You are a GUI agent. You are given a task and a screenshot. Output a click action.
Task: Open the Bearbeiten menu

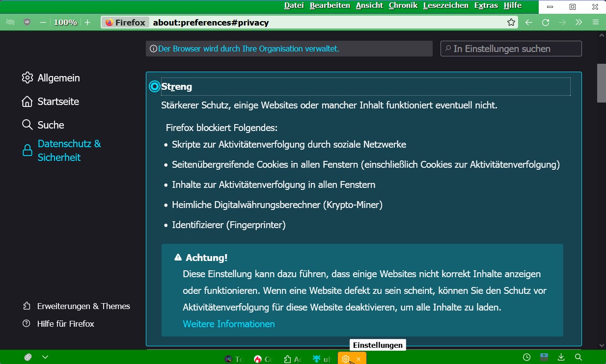pos(330,5)
